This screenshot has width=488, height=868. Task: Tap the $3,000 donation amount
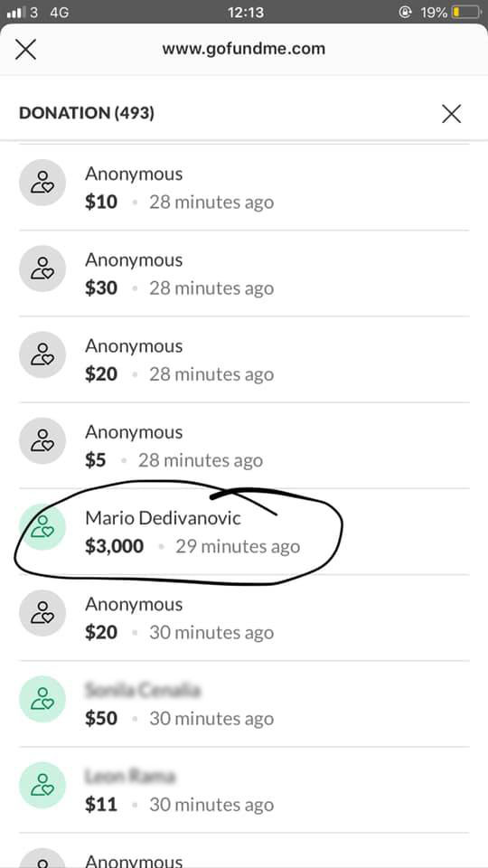click(x=115, y=546)
